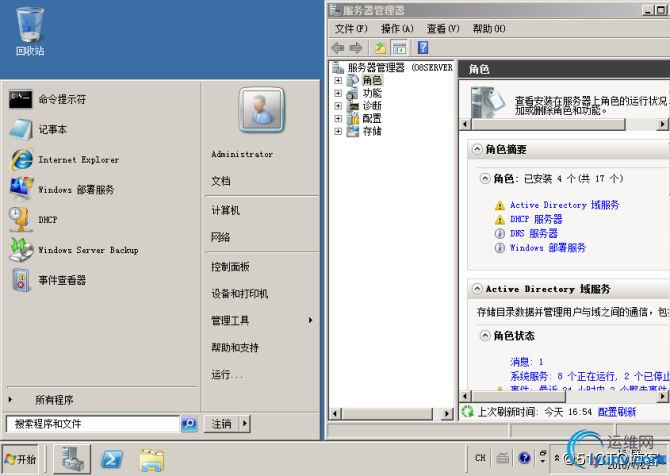Viewport: 670px width, 476px height.
Task: Click the 注销 button
Action: tap(222, 424)
